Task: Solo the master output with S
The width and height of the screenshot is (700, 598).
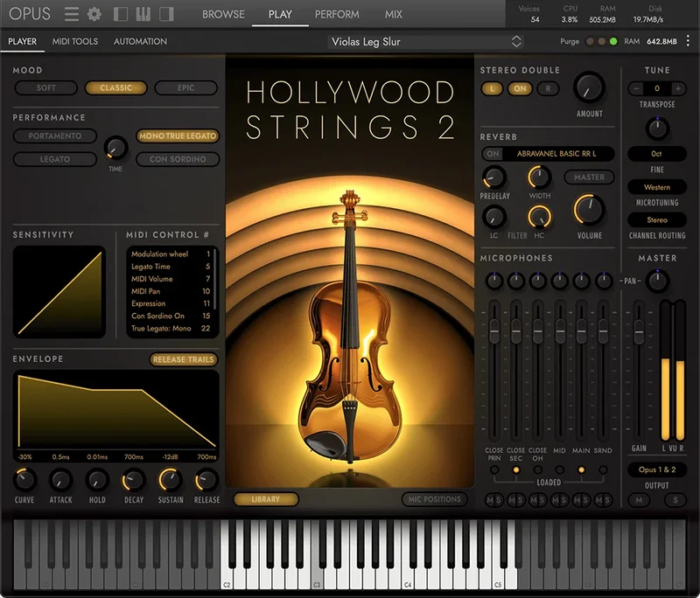Action: 675,500
